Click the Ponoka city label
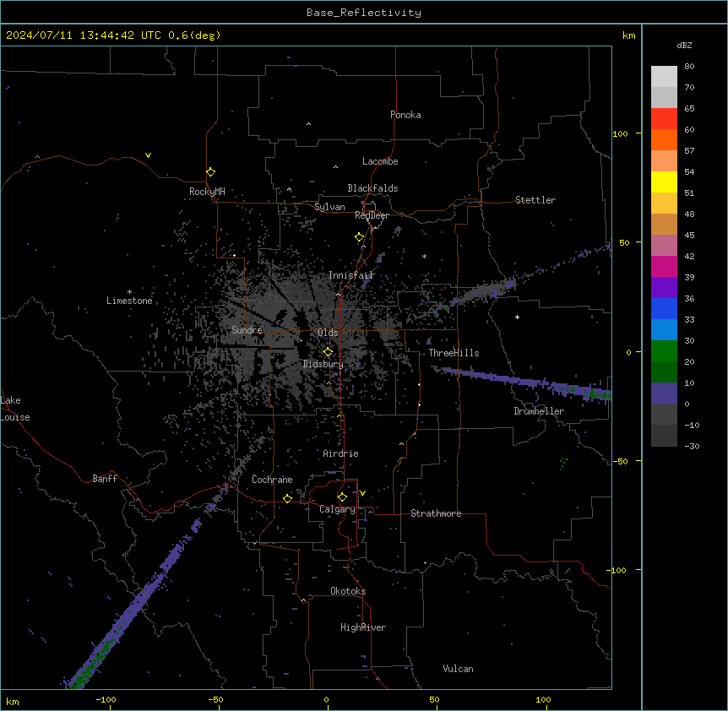728x711 pixels. 405,115
